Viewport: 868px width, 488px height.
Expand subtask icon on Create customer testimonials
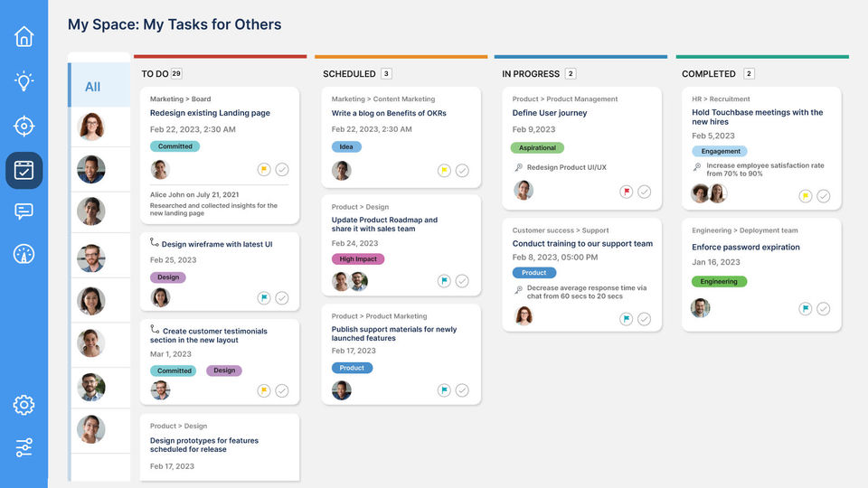click(155, 330)
